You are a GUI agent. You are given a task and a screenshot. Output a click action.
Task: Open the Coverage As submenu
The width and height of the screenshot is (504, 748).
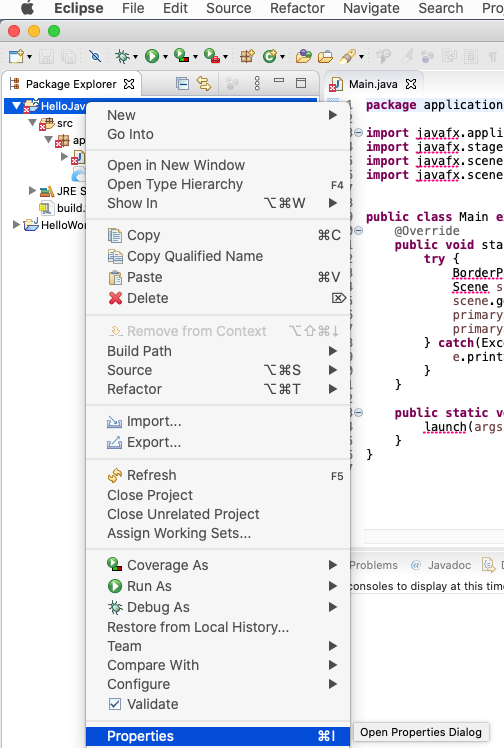click(217, 565)
